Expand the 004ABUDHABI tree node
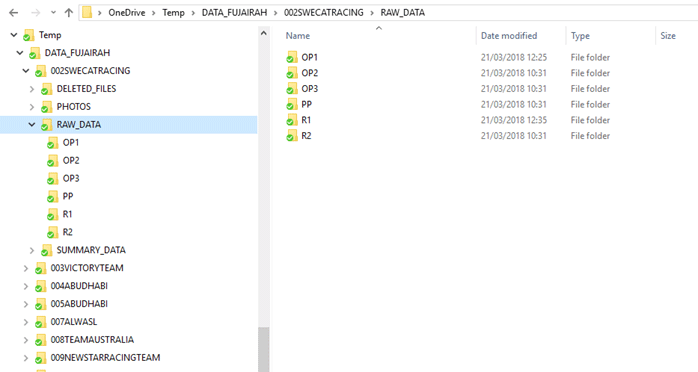 point(26,286)
